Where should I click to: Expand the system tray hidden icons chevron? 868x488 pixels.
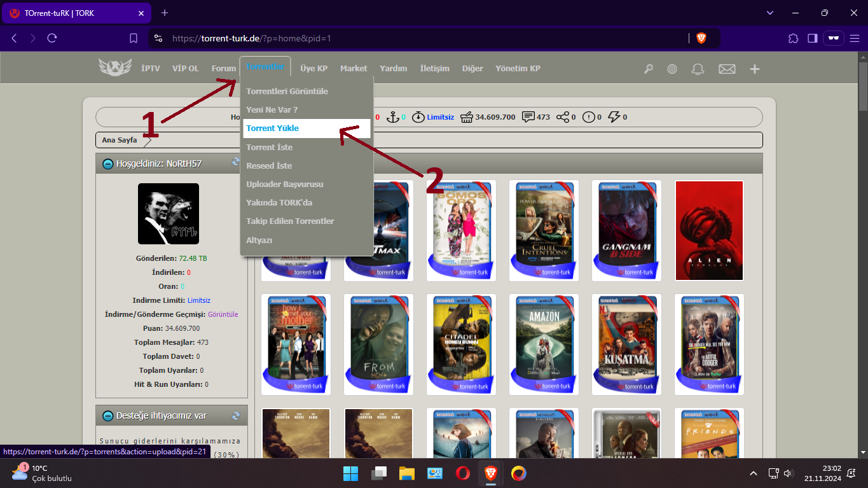(754, 473)
